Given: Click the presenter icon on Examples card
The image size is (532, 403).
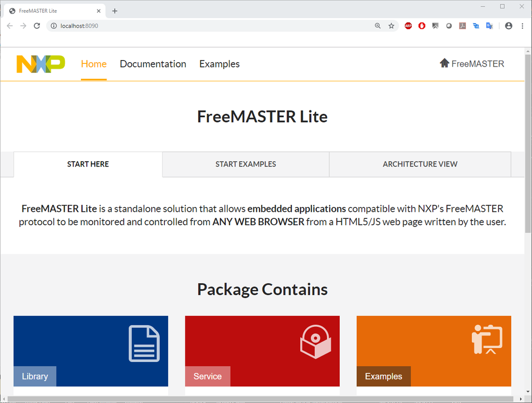Looking at the screenshot, I should (x=487, y=339).
